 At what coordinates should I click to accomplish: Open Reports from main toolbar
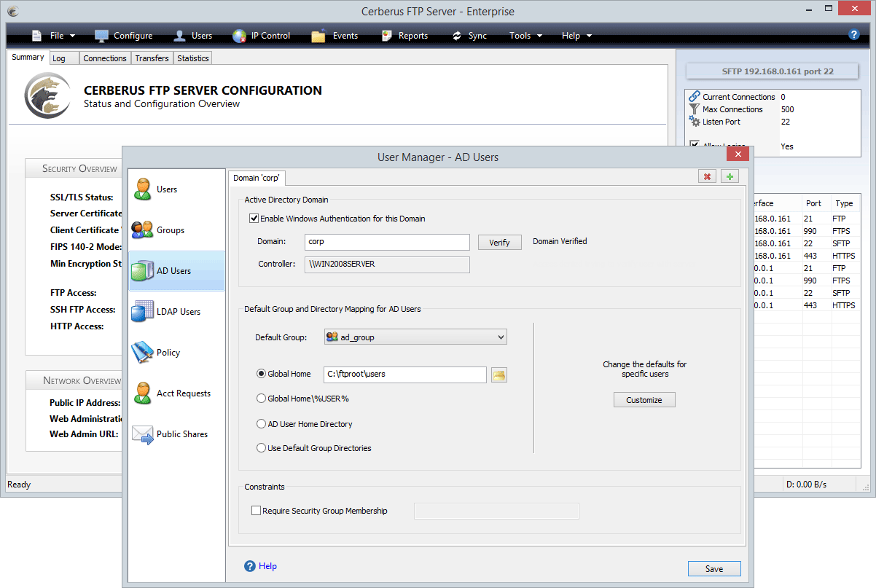click(x=404, y=36)
